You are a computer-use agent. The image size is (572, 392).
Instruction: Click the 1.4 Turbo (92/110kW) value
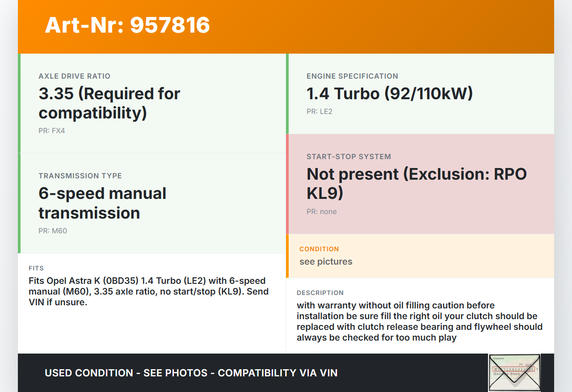click(x=390, y=93)
